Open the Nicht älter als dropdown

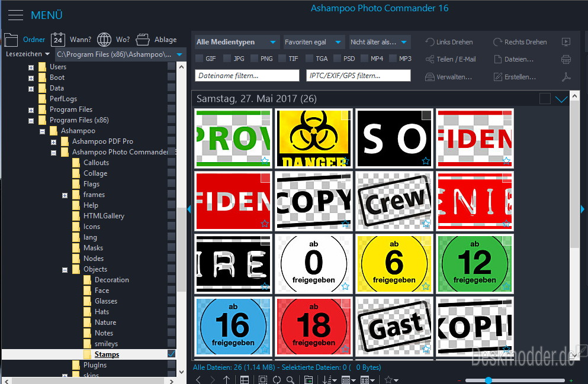coord(379,42)
